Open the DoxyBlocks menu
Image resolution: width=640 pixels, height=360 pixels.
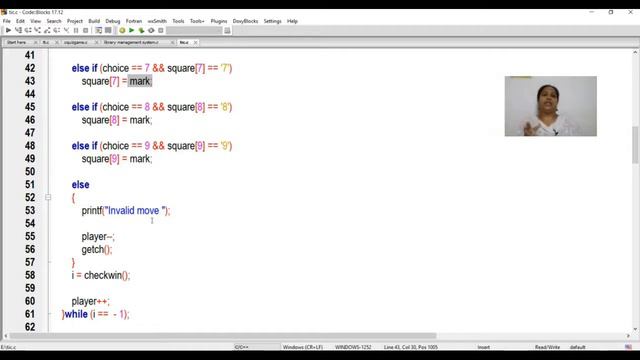pyautogui.click(x=245, y=21)
